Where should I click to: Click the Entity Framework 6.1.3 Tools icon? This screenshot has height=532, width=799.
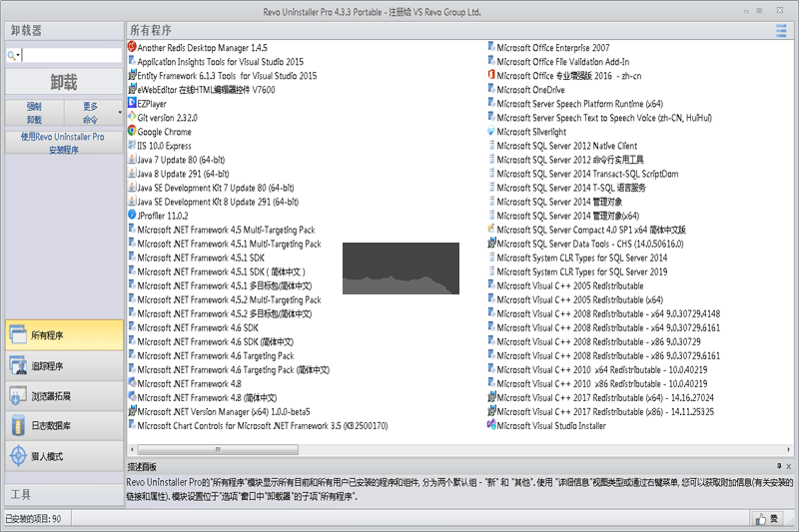tap(132, 75)
